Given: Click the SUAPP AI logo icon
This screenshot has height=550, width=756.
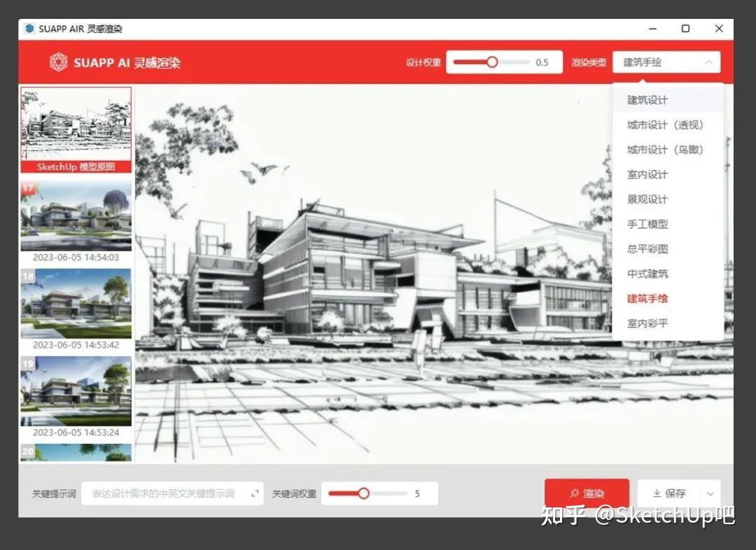Looking at the screenshot, I should 58,62.
